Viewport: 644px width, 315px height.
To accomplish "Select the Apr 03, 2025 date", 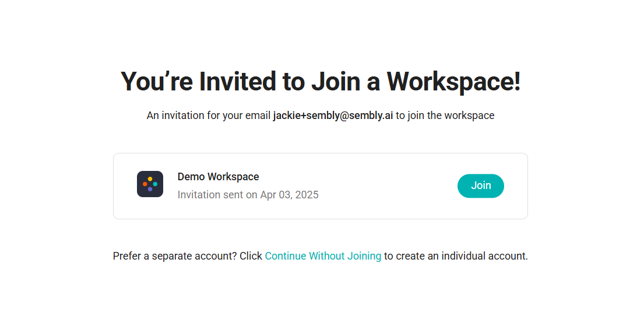I will 289,195.
